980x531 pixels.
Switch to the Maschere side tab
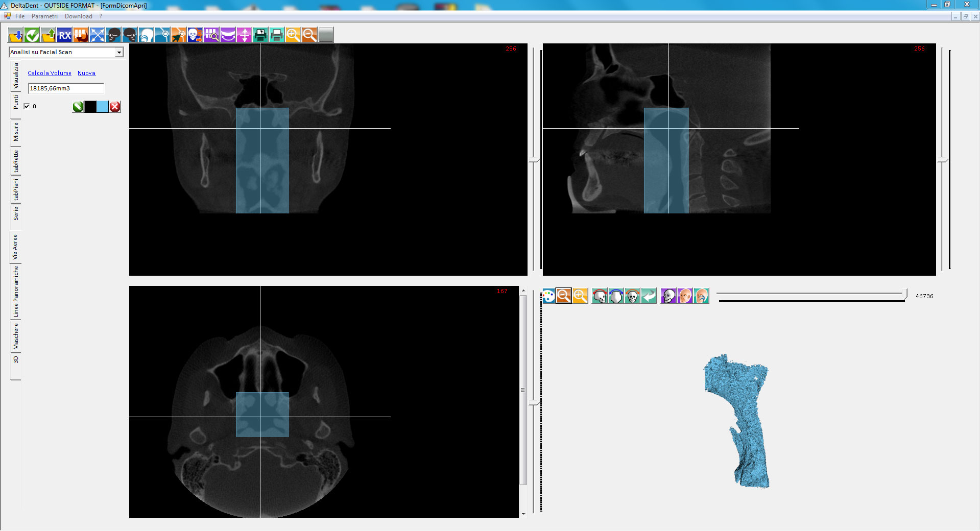[16, 336]
